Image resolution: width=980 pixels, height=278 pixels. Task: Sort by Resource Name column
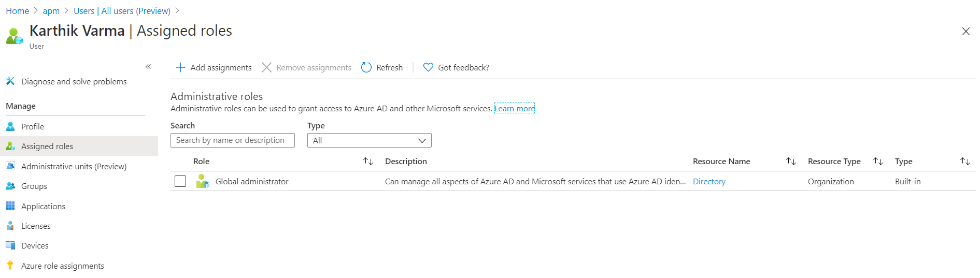pyautogui.click(x=791, y=162)
